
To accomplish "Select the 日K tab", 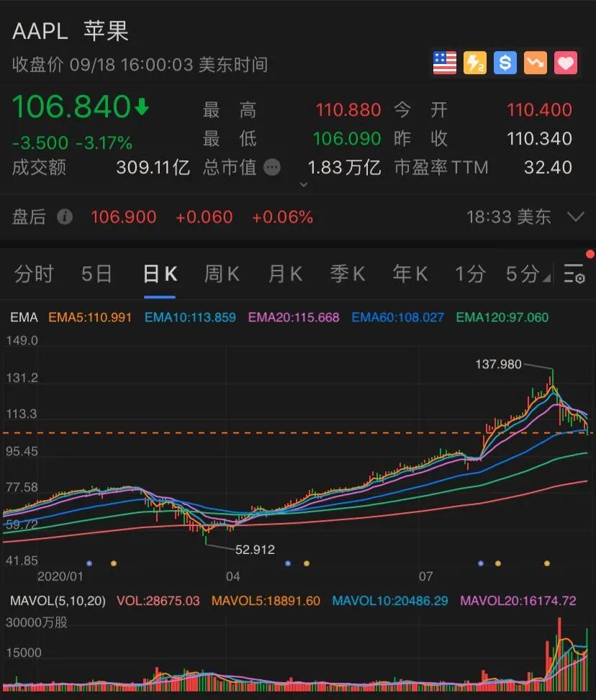I will (x=160, y=273).
